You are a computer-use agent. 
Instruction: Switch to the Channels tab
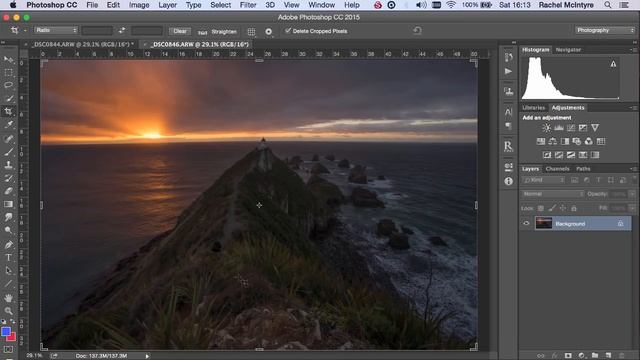[557, 169]
